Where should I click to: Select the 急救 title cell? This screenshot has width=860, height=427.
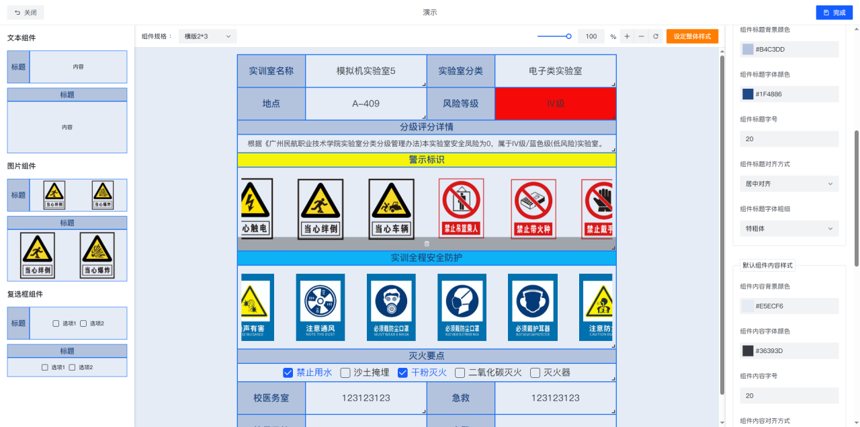(461, 398)
